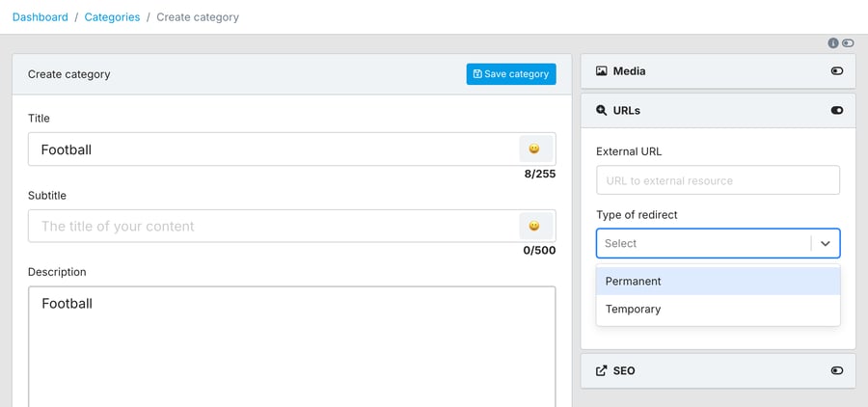This screenshot has width=868, height=407.
Task: Open emoji picker for Subtitle field
Action: click(x=534, y=226)
